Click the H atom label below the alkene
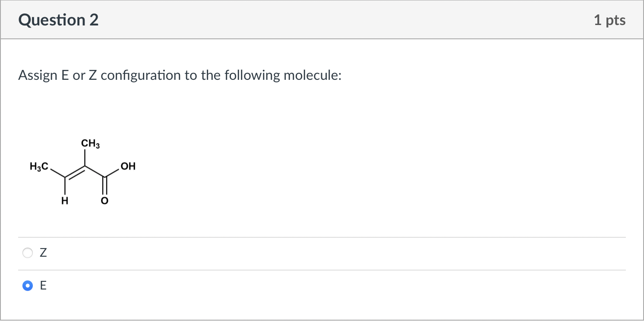Viewport: 644px width, 321px height. (65, 200)
